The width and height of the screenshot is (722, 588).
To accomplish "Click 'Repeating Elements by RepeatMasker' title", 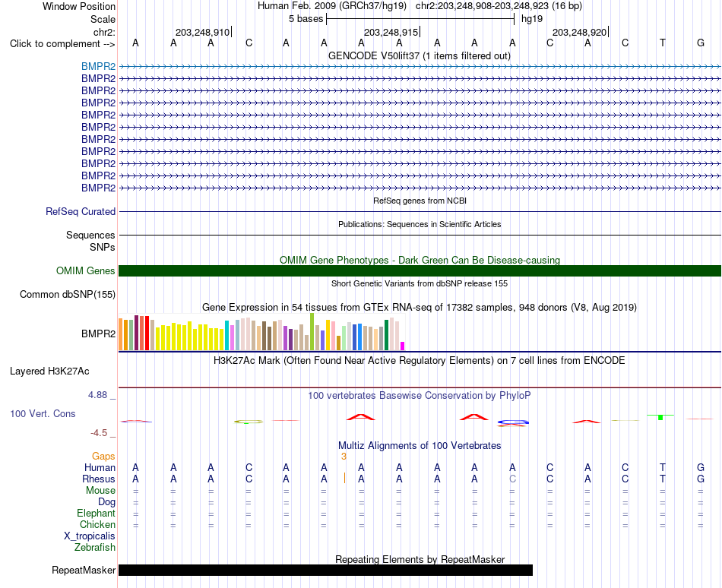I will pos(420,559).
